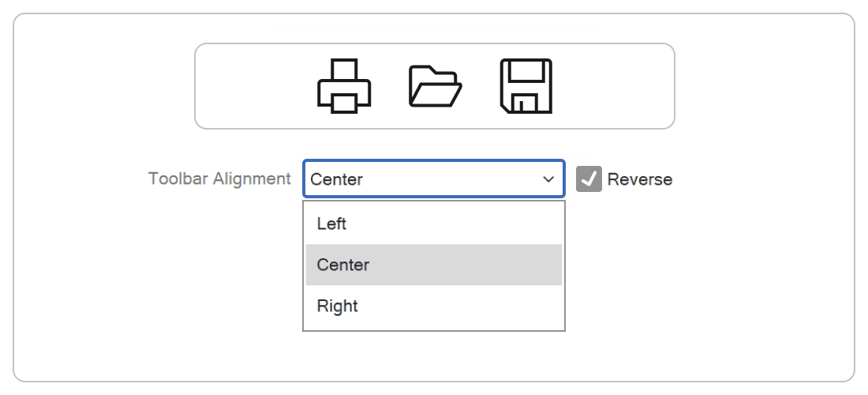Click the Toolbar Alignment label text
868x395 pixels.
(x=219, y=179)
